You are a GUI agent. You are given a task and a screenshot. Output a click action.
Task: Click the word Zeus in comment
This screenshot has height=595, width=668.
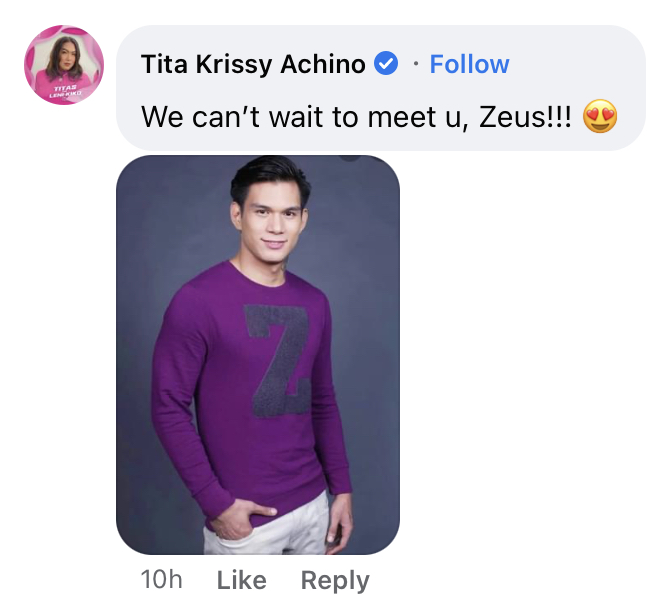(x=512, y=117)
